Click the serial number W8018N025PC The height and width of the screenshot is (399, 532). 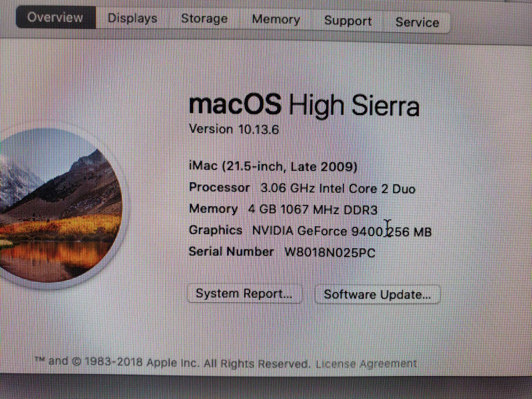(330, 253)
